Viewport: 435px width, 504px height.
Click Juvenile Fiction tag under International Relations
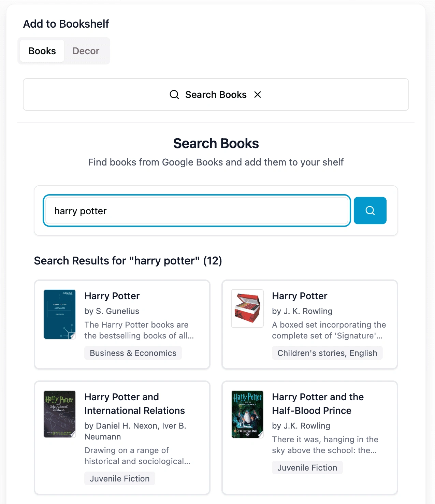[120, 478]
